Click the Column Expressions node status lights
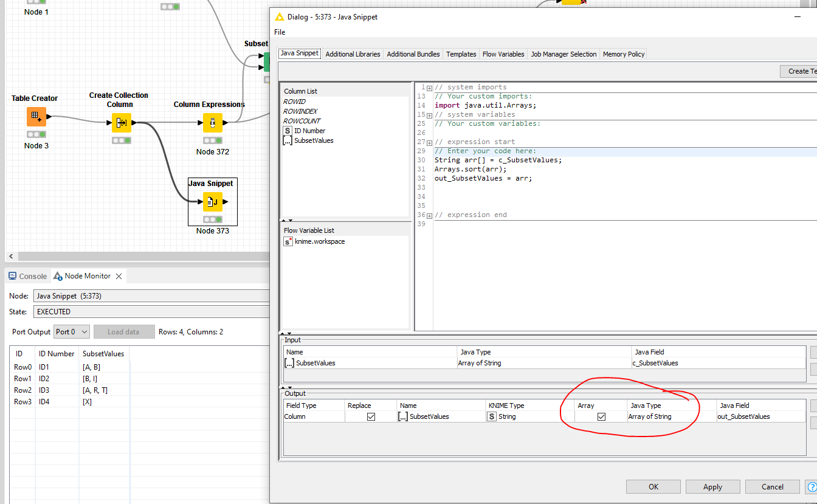 point(213,140)
